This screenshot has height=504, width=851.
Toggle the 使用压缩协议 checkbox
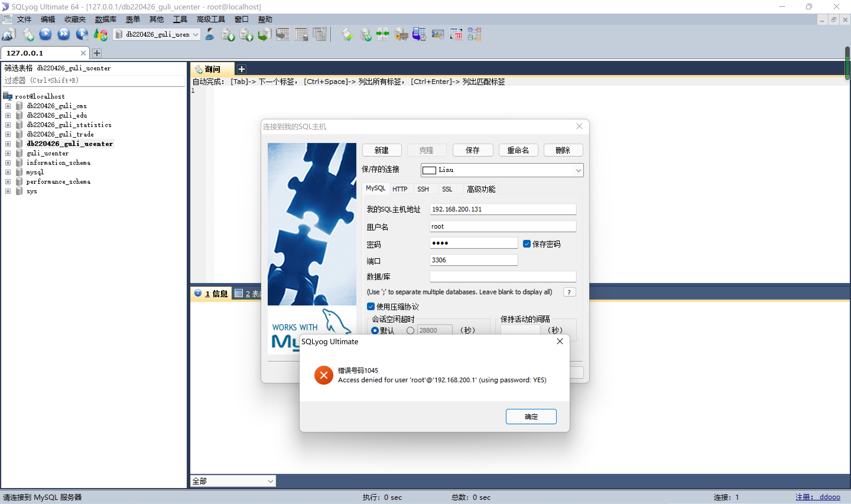(x=371, y=307)
